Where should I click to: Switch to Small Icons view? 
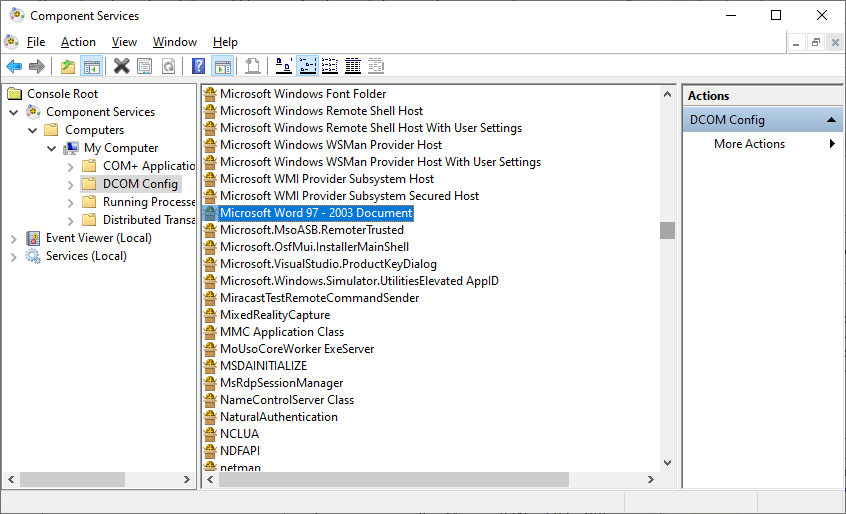[x=308, y=66]
